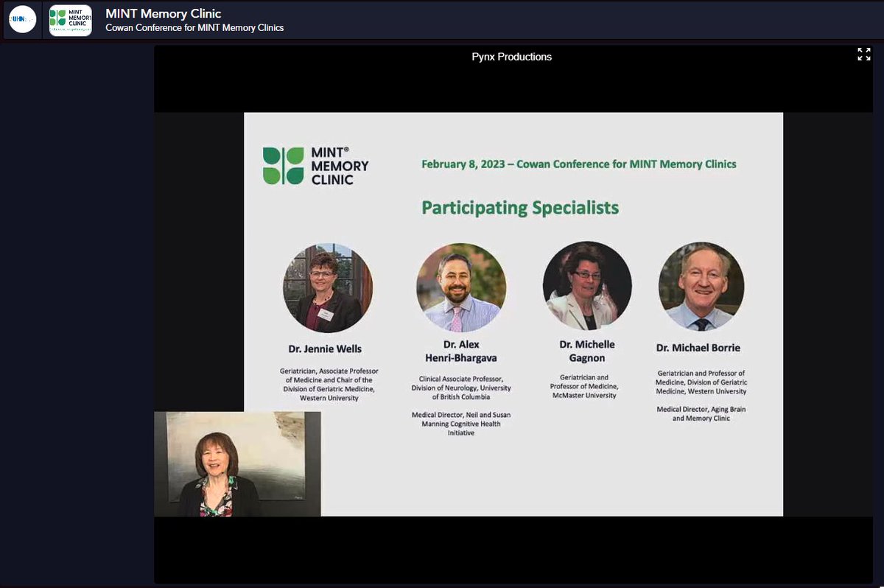The image size is (884, 588).
Task: Click Dr. Alex Henri-Bhargava's portrait photo
Action: coord(462,287)
